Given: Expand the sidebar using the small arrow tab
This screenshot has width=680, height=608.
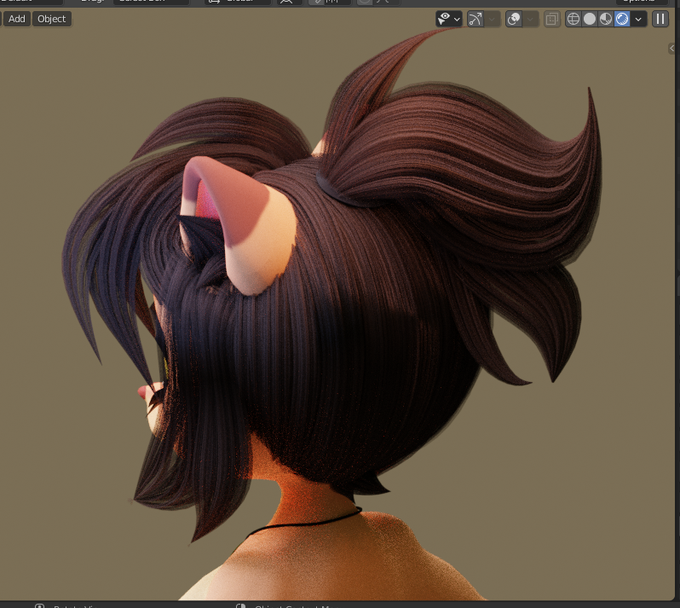Looking at the screenshot, I should click(x=672, y=48).
